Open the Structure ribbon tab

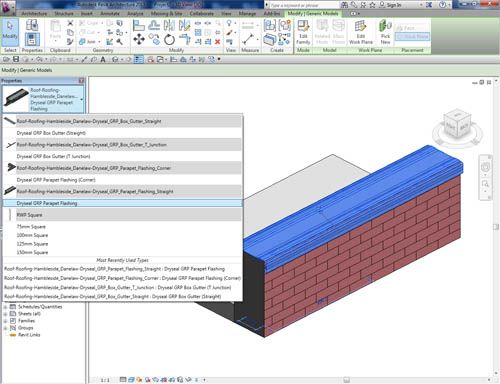(x=64, y=14)
